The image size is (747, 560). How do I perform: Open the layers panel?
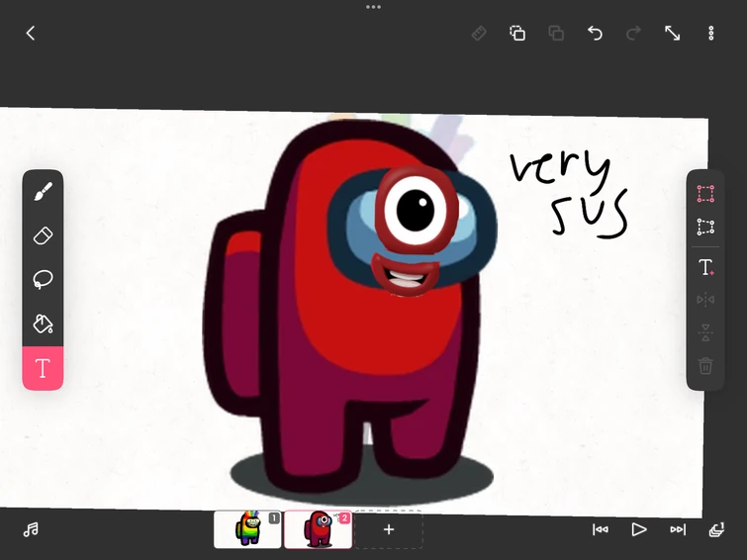(716, 529)
